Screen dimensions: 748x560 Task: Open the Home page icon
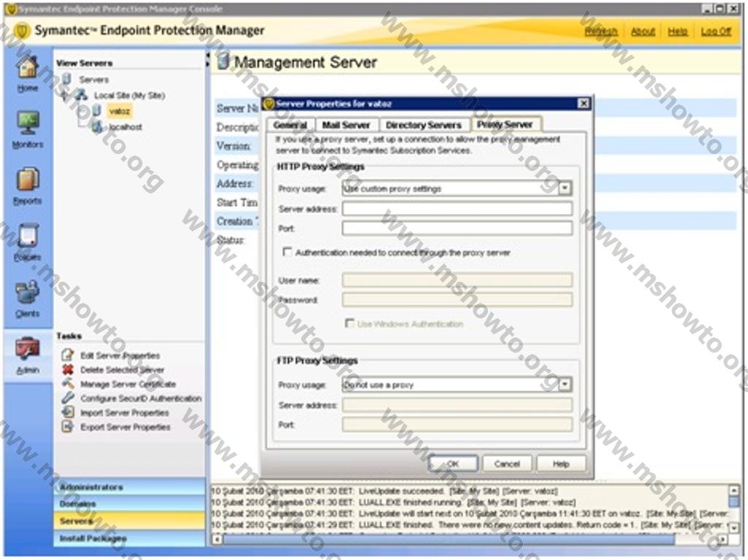point(27,73)
